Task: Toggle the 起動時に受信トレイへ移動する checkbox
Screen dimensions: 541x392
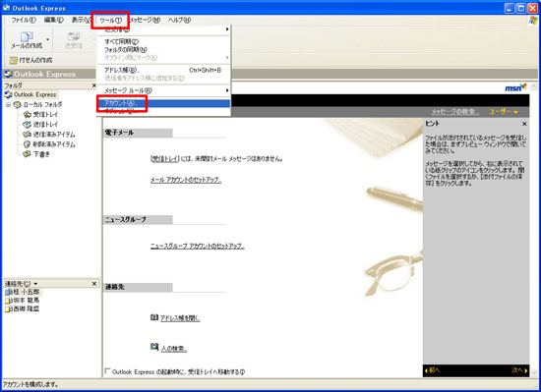Action: (x=107, y=371)
